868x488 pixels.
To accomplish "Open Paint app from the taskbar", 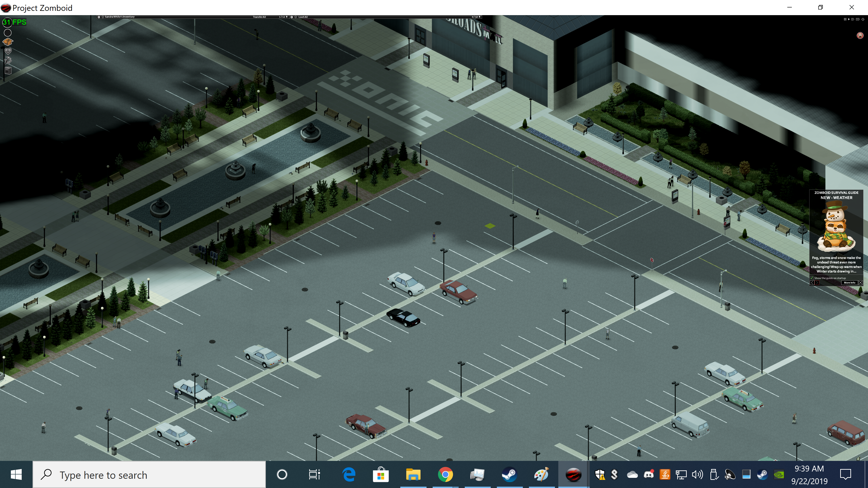I will pyautogui.click(x=542, y=475).
